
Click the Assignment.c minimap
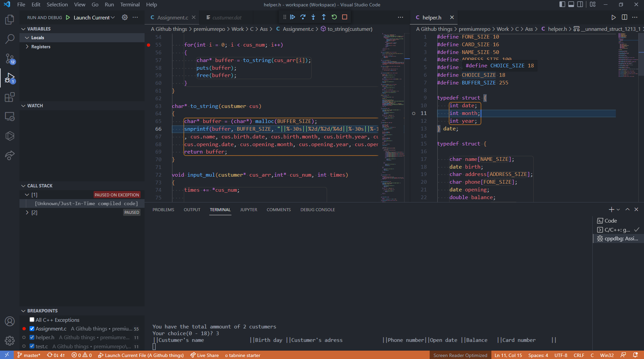coord(393,117)
